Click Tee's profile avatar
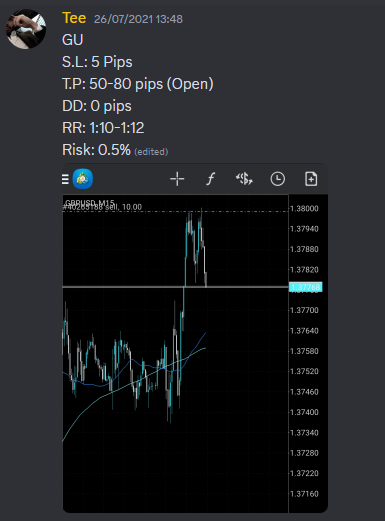This screenshot has height=521, width=385. [x=26, y=29]
